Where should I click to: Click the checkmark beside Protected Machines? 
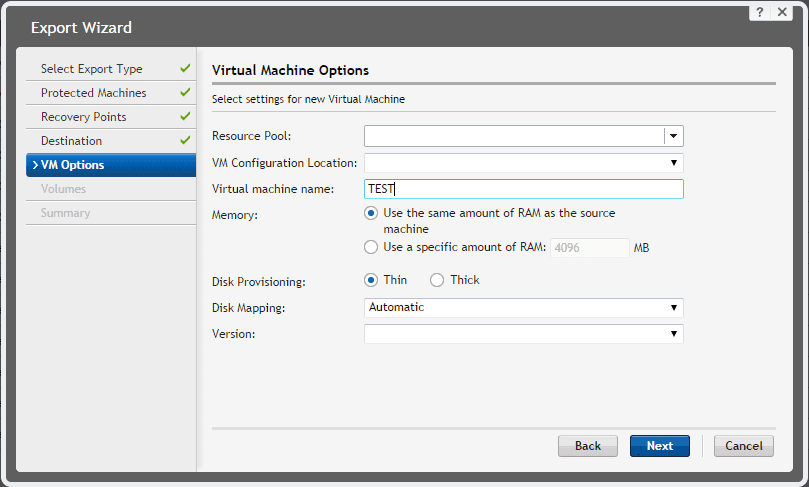coord(185,93)
